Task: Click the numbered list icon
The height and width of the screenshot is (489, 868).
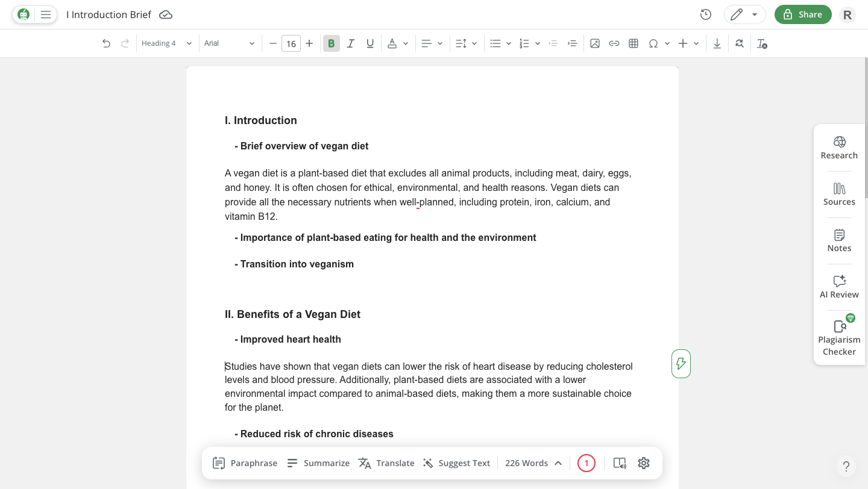Action: coord(524,43)
